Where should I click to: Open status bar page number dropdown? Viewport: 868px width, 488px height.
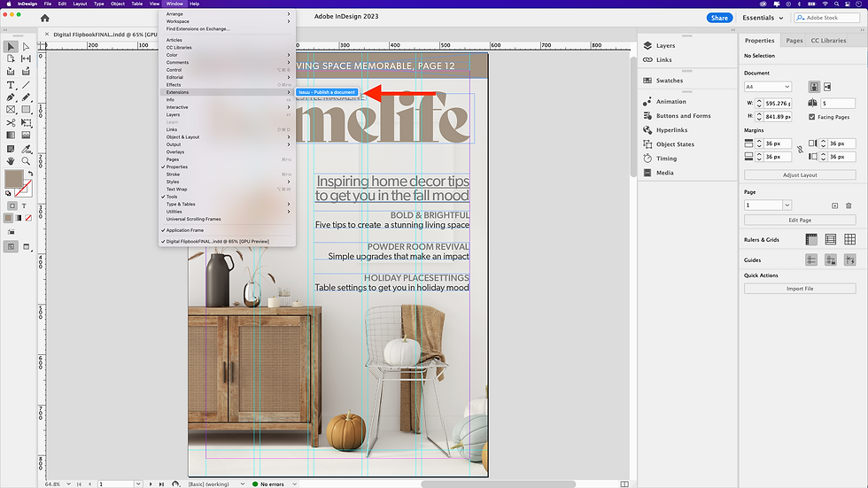(138, 484)
